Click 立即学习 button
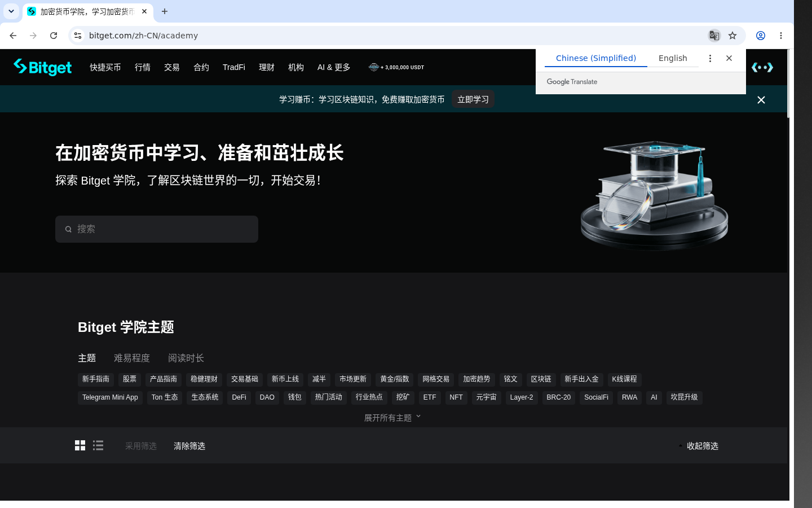 coord(473,99)
